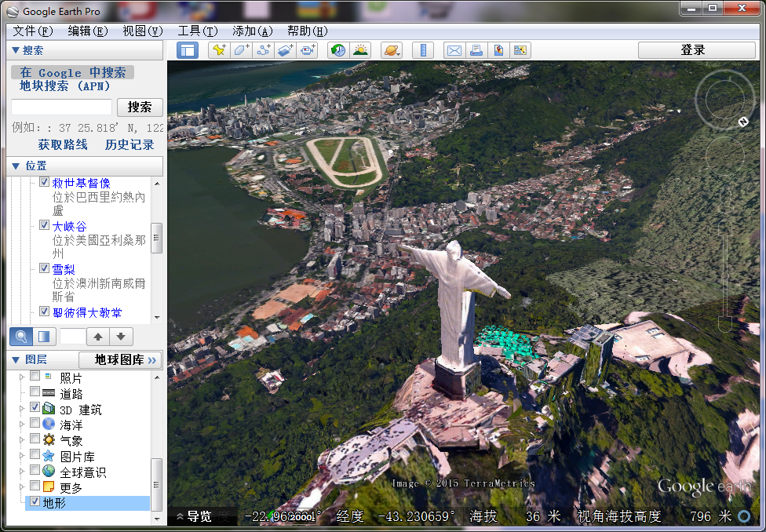
Task: Uncheck the 救世基督像 place checkbox
Action: pyautogui.click(x=44, y=182)
